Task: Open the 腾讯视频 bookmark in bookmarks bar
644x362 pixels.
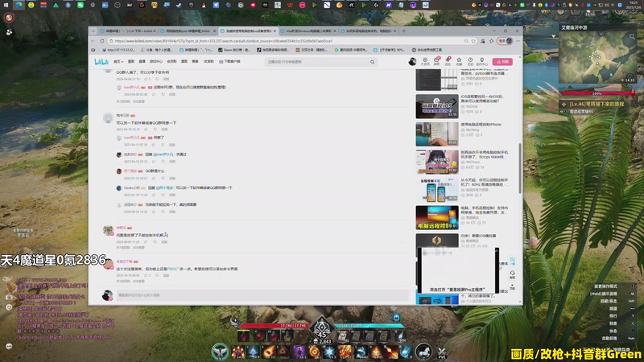Action: pos(350,50)
